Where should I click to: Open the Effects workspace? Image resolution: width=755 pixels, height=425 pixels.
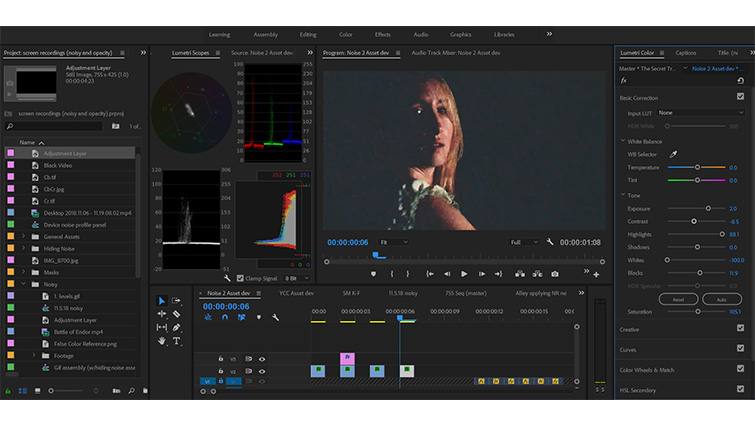[x=383, y=35]
